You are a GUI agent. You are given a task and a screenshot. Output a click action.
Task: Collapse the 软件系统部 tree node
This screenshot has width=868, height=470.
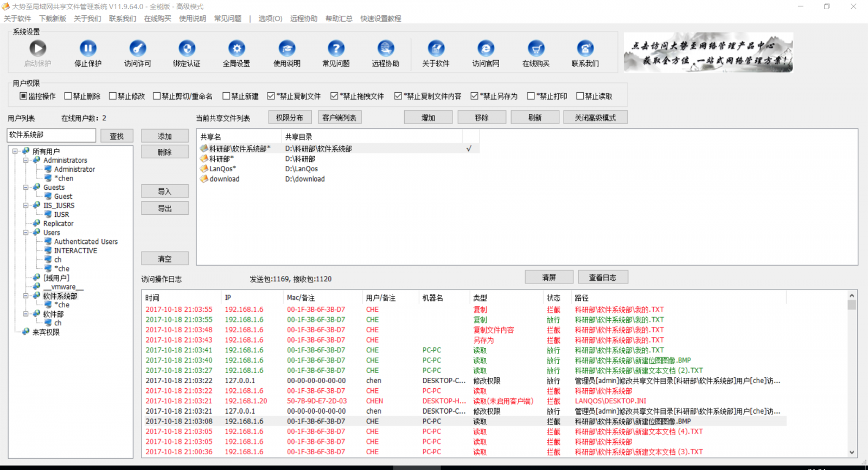click(25, 296)
